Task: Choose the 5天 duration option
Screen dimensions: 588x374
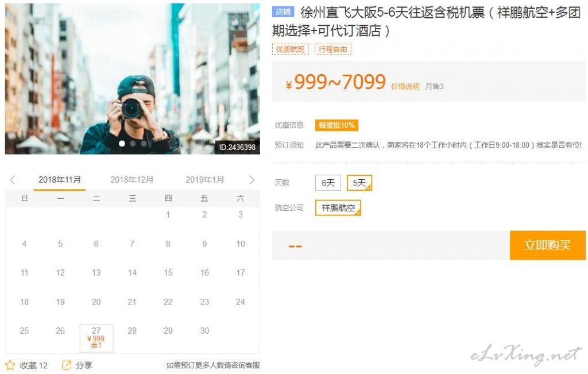Action: click(359, 183)
